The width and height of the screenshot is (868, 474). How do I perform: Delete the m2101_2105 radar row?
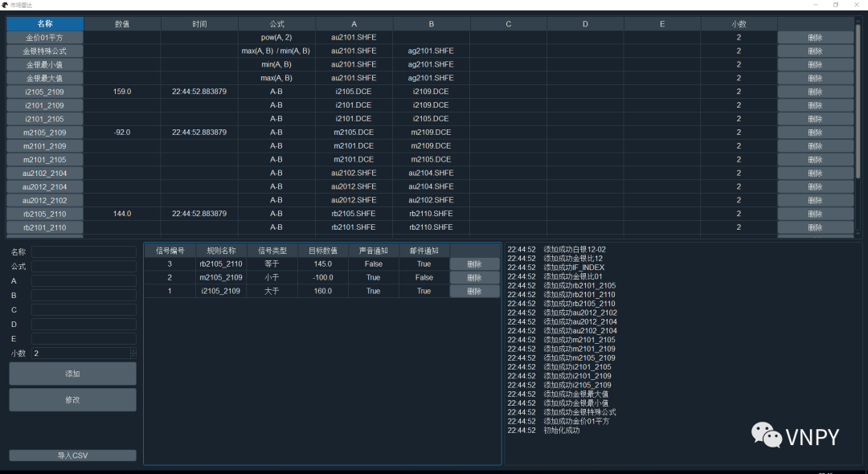(x=815, y=159)
